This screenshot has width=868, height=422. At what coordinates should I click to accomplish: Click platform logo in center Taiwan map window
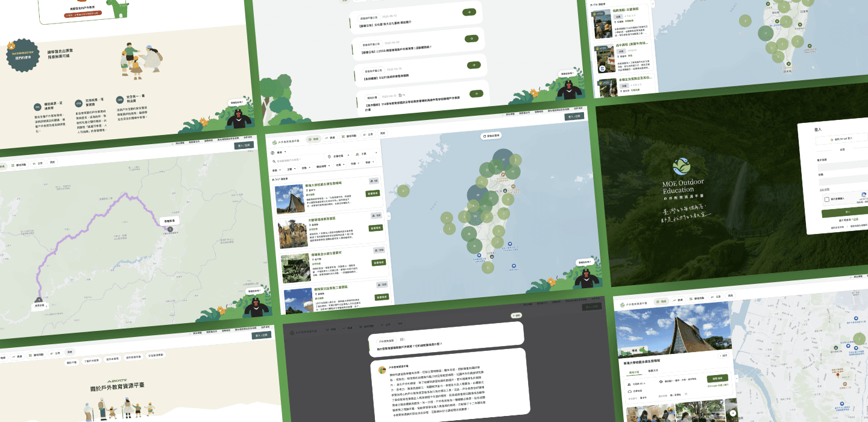(x=286, y=142)
